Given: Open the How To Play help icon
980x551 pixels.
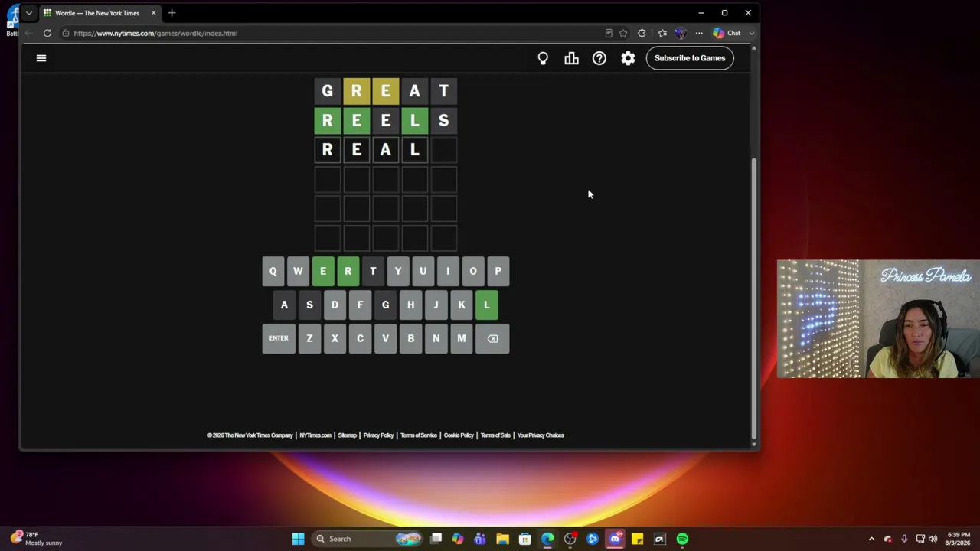Looking at the screenshot, I should [x=599, y=58].
